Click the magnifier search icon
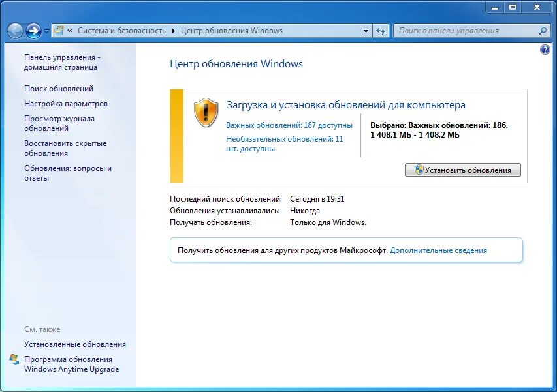The height and width of the screenshot is (392, 557). 543,31
